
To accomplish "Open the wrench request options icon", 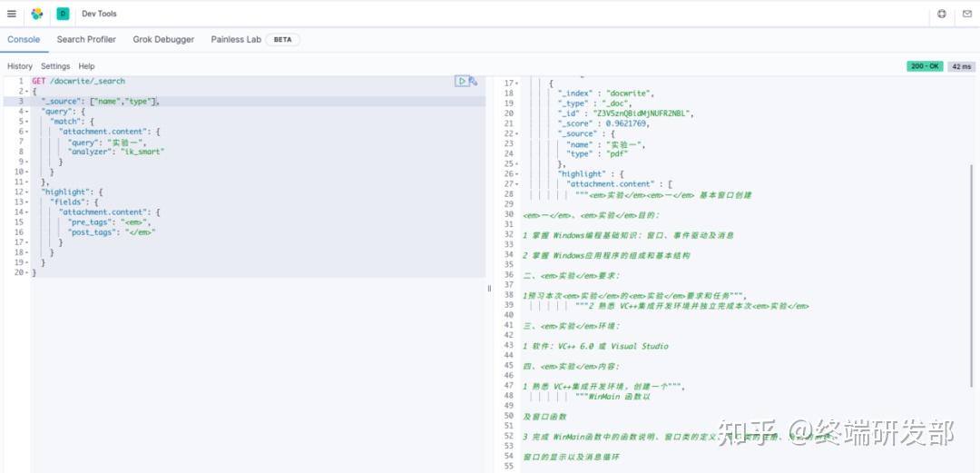I will tap(474, 81).
